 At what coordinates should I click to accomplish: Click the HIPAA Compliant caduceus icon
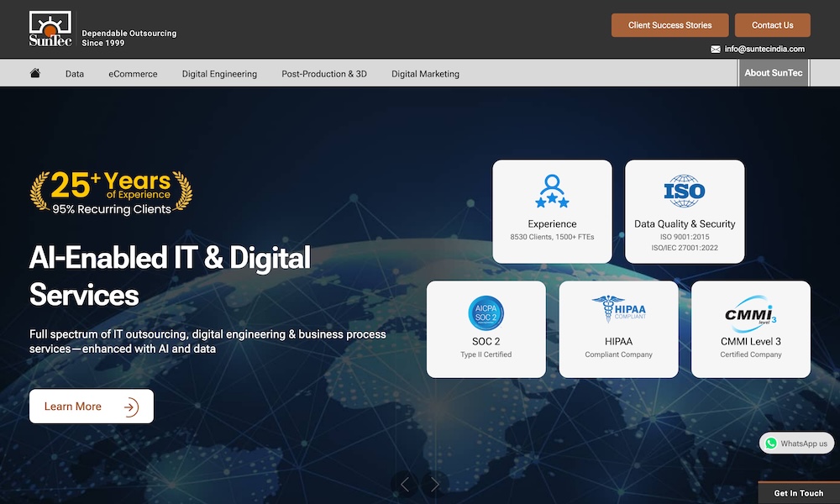(x=618, y=309)
